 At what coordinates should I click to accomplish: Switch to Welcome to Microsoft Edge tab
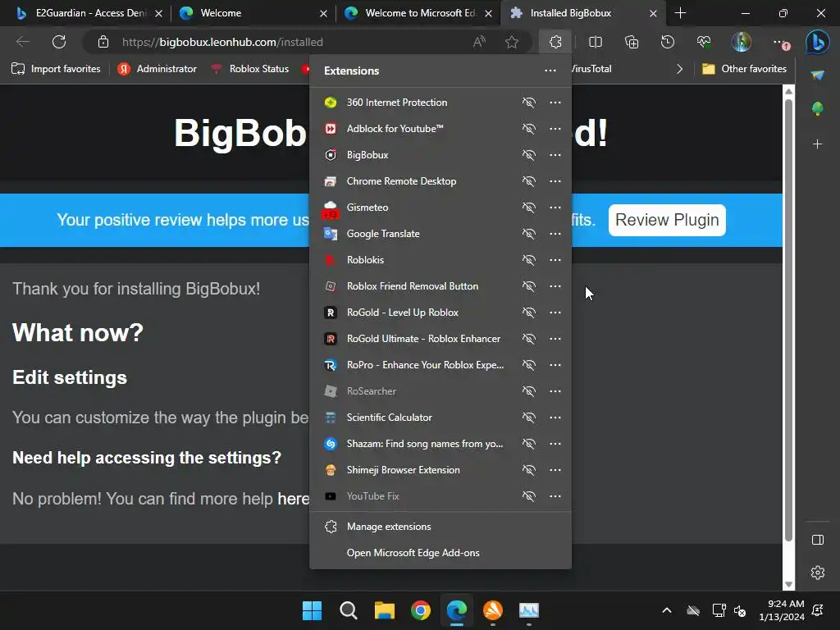(x=418, y=13)
